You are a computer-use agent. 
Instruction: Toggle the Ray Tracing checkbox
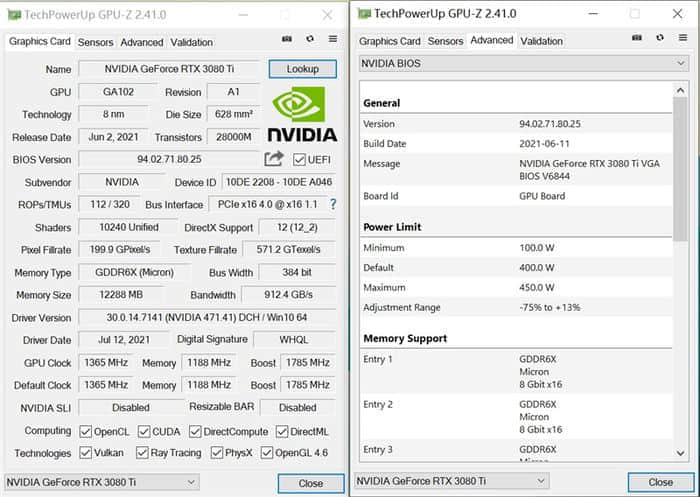tap(142, 453)
